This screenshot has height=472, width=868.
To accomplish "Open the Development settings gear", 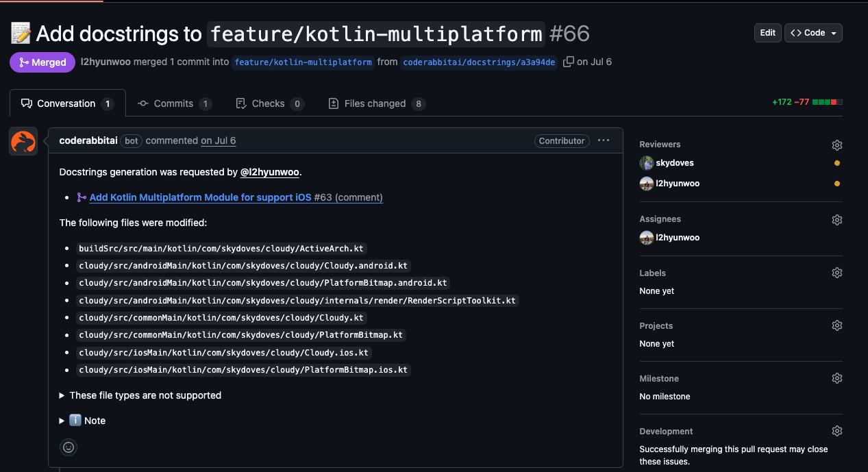I will click(x=836, y=431).
